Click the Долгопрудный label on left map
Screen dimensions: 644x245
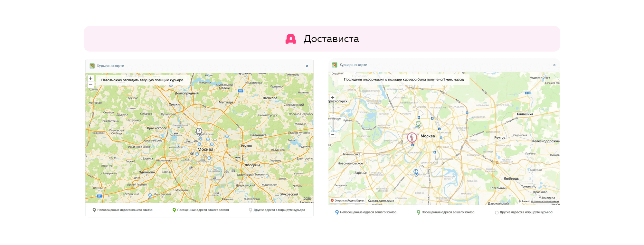point(187,93)
